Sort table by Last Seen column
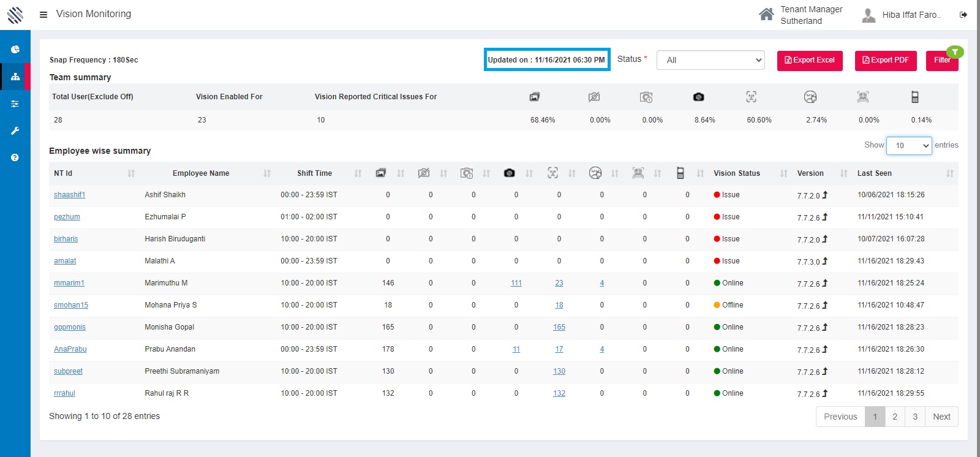The width and height of the screenshot is (980, 457). click(x=874, y=173)
